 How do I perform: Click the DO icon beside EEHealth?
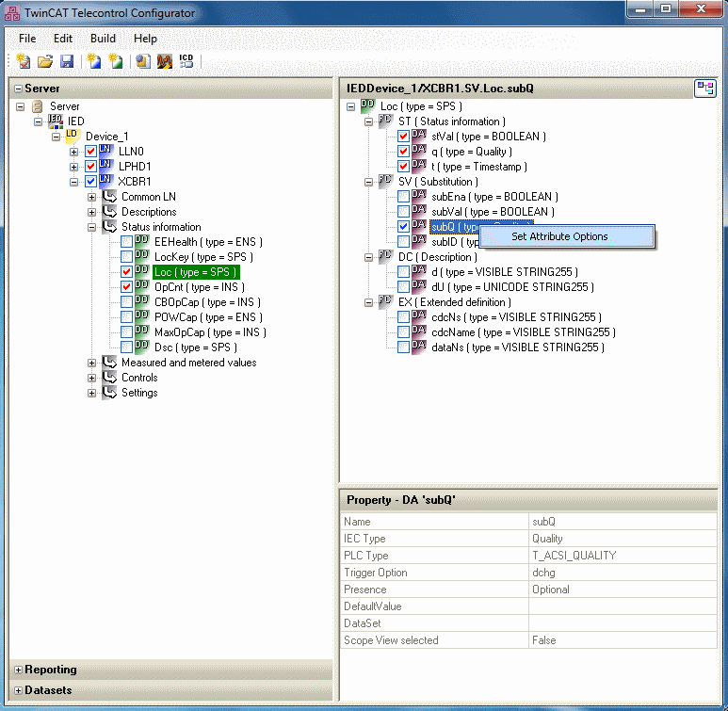pos(141,241)
